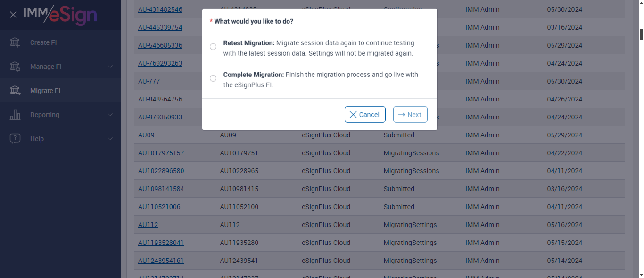Screen dimensions: 644x278
Task: Open the Migrate FI menu item
Action: click(x=45, y=91)
